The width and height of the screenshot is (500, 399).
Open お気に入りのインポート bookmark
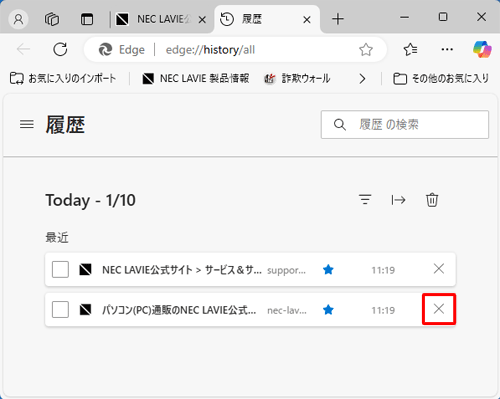pos(63,79)
